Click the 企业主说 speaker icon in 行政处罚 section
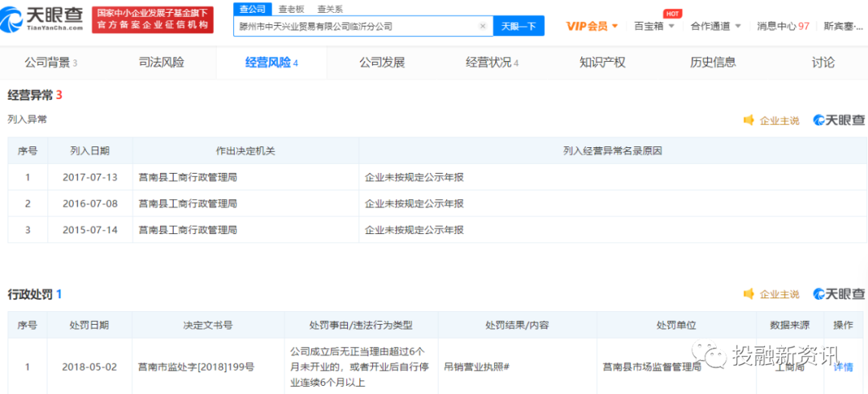The height and width of the screenshot is (394, 868). tap(748, 293)
